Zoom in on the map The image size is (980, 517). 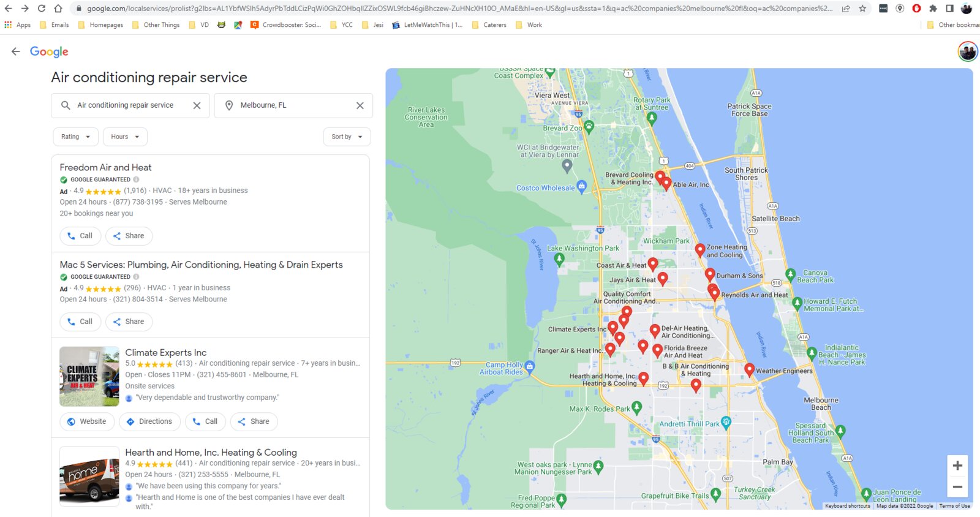(x=957, y=466)
